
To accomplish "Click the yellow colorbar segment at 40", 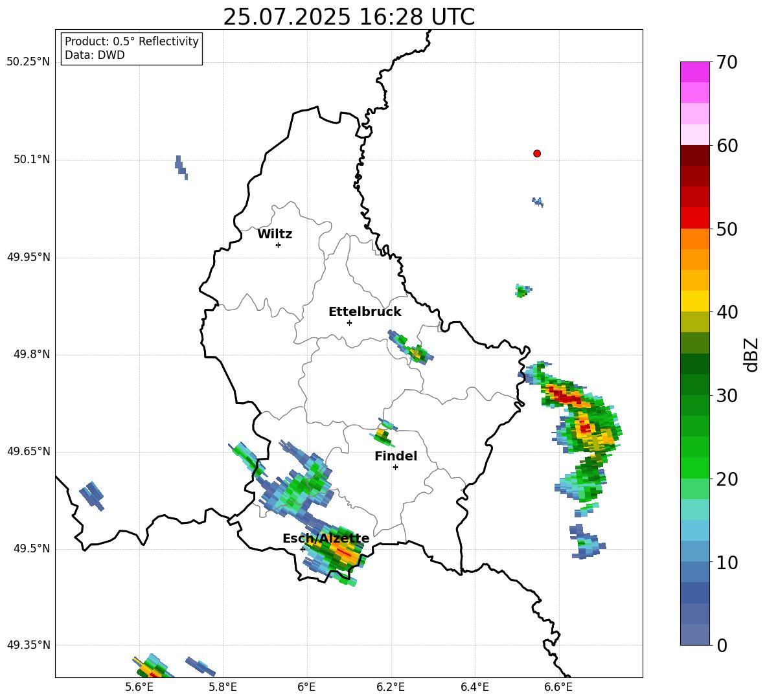I will pos(695,301).
